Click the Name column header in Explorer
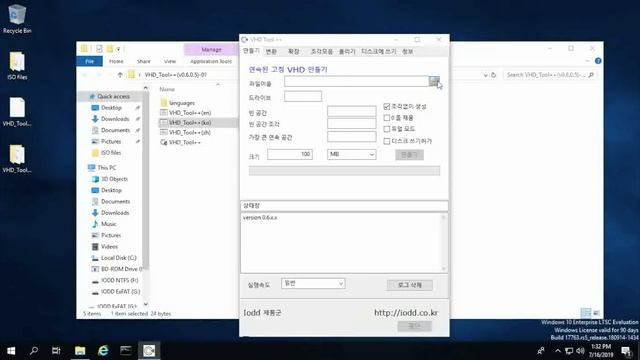Viewport: 640px width, 360px height. [167, 89]
